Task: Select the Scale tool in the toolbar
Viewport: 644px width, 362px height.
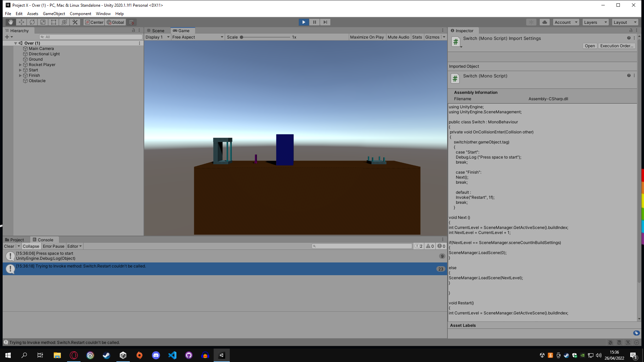Action: 43,22
